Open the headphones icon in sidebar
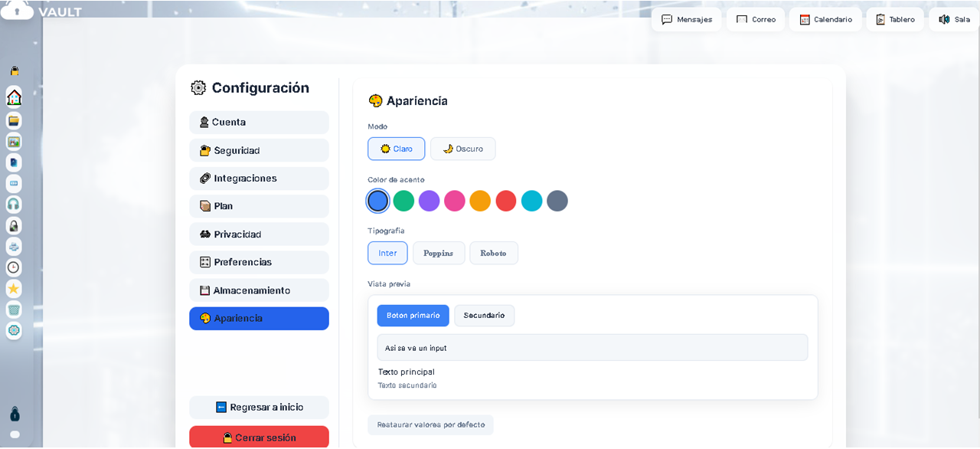This screenshot has width=980, height=449. click(x=14, y=205)
